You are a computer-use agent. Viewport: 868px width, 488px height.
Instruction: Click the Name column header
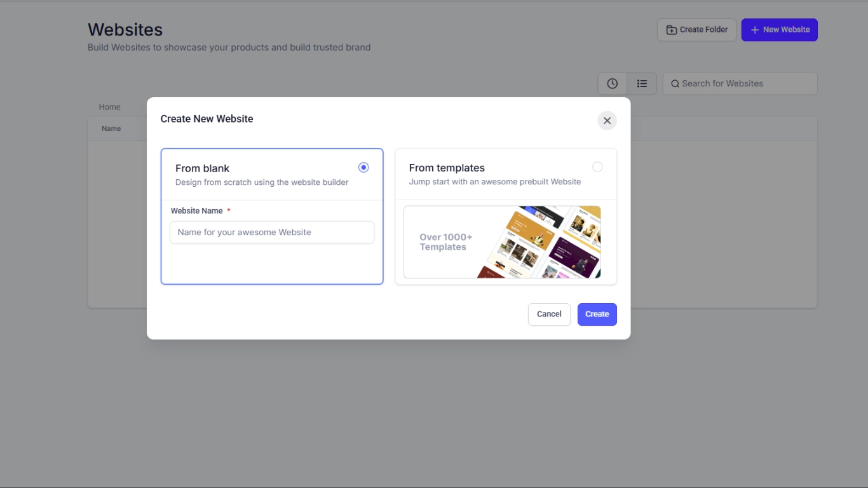[x=111, y=128]
